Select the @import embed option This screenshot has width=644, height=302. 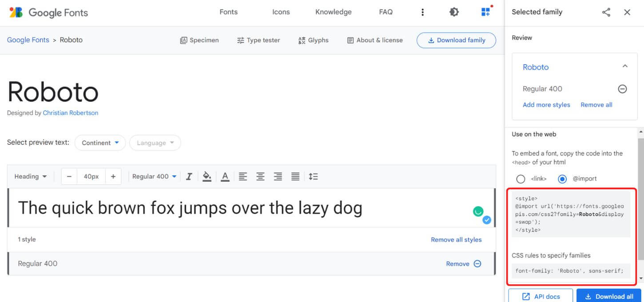[562, 179]
